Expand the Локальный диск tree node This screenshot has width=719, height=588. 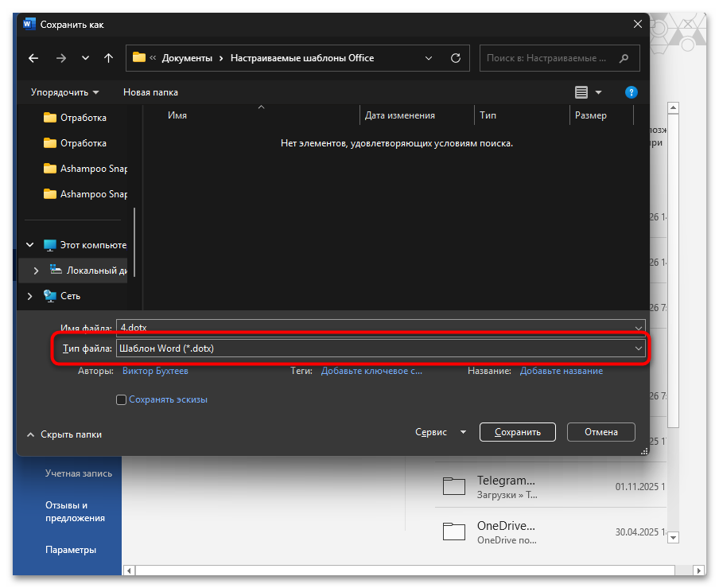(x=36, y=271)
